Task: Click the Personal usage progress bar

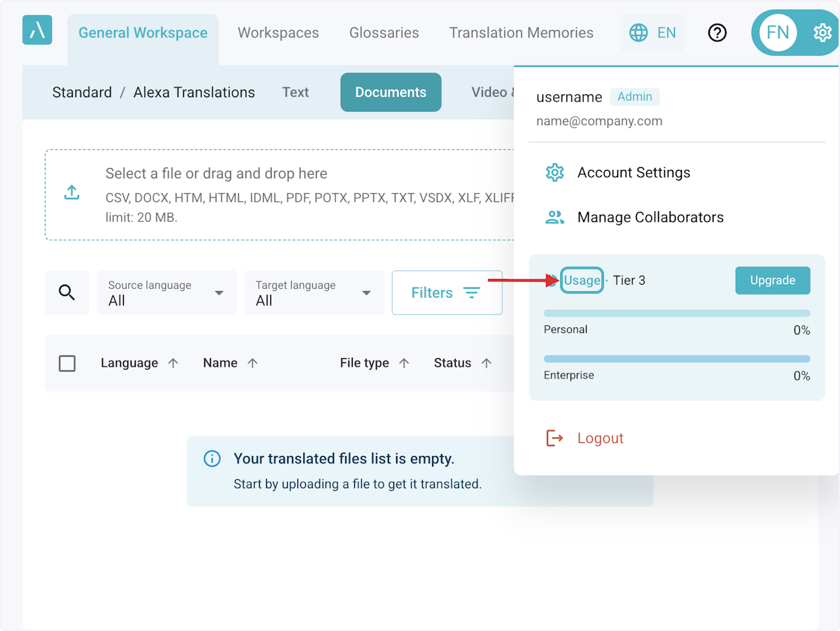Action: pos(676,313)
